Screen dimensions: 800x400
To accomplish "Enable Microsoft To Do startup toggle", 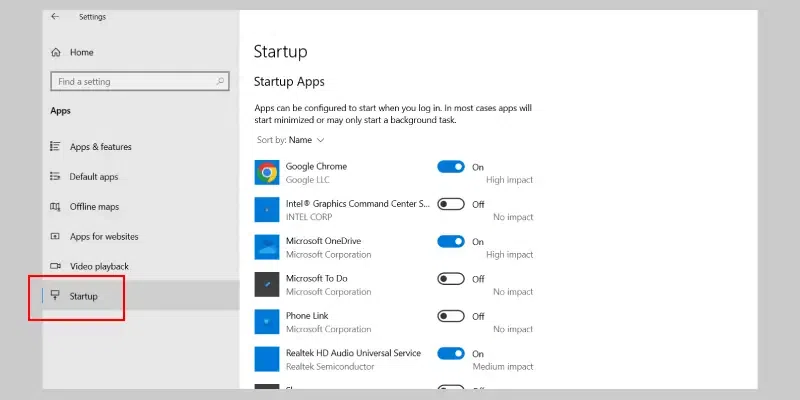I will pos(451,279).
